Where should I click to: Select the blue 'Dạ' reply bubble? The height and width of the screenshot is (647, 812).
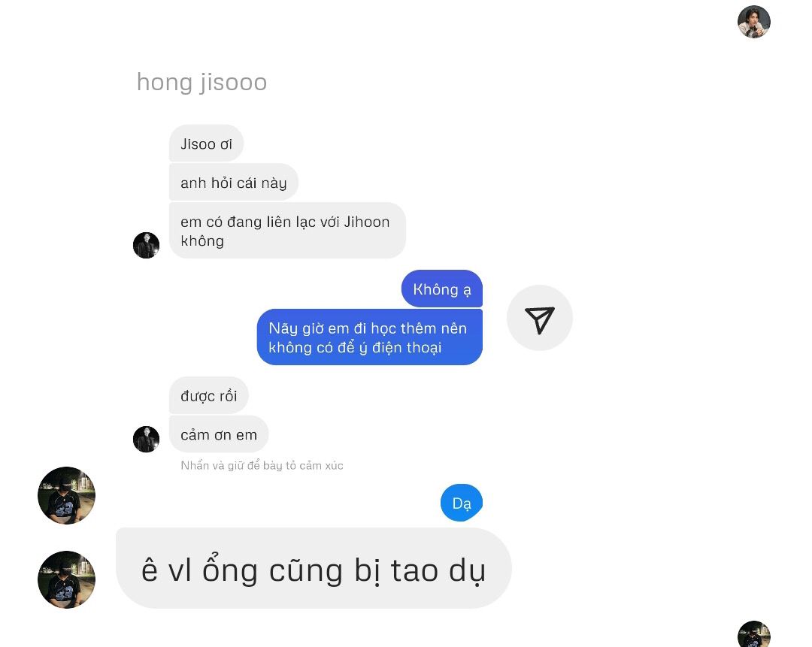[x=462, y=503]
